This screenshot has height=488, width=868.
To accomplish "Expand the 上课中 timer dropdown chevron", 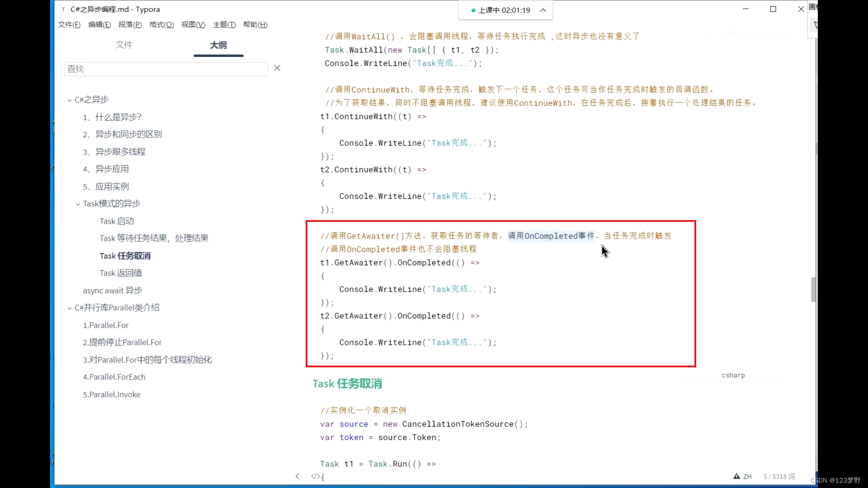I will click(x=543, y=10).
